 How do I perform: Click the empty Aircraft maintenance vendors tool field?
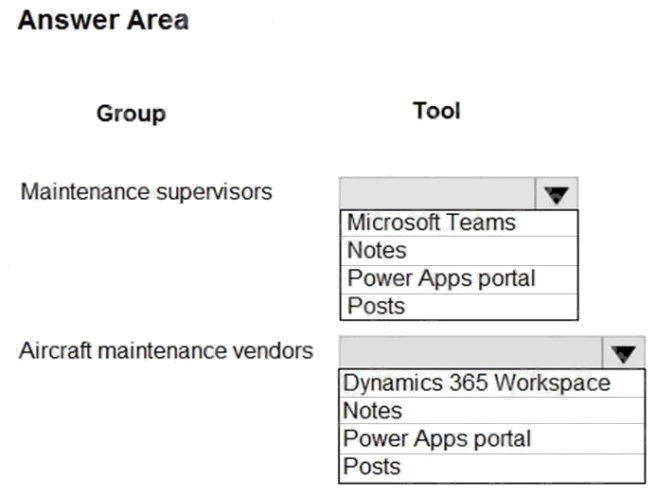(471, 352)
